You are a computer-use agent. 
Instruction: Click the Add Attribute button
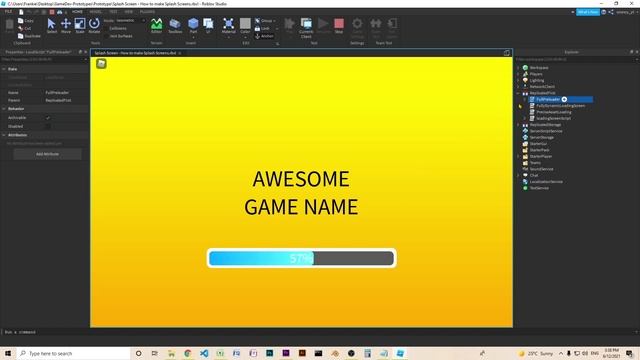(47, 154)
